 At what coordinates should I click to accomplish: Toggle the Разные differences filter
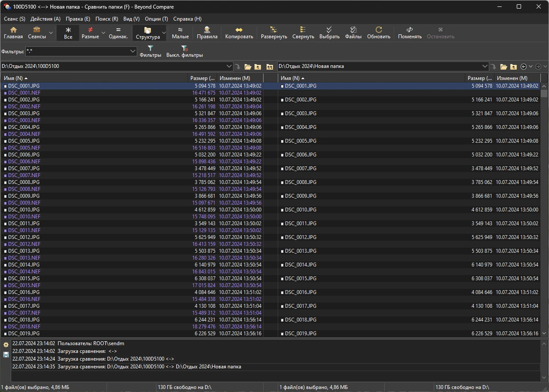tap(90, 33)
